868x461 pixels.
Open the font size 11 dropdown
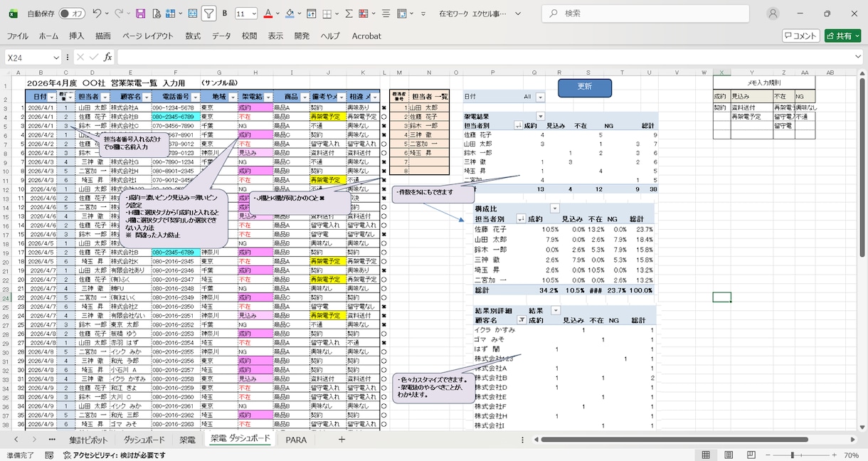click(x=254, y=14)
